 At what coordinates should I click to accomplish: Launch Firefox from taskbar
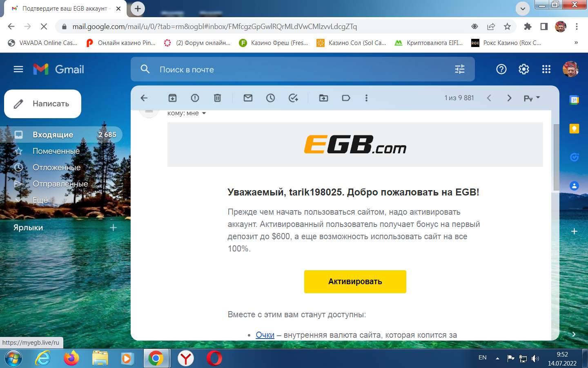coord(71,359)
